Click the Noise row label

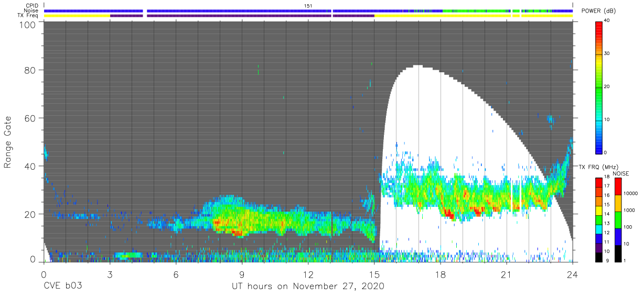tap(32, 10)
